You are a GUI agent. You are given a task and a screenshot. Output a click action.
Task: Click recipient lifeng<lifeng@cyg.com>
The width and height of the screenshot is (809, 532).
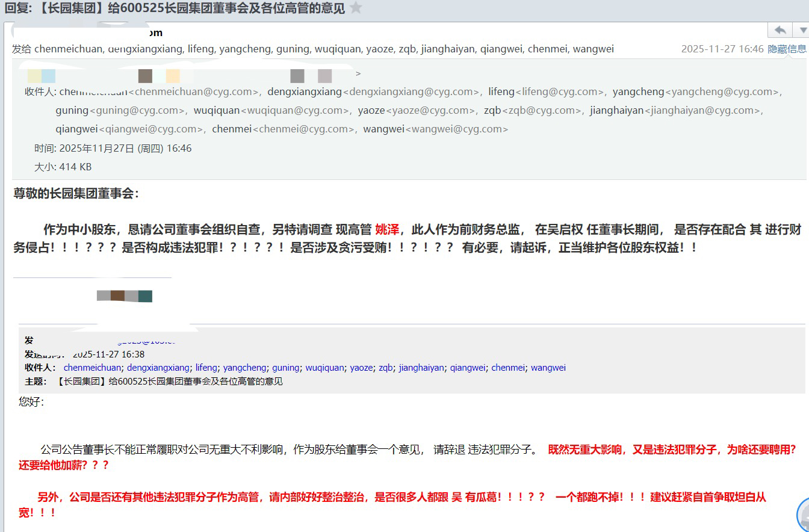(x=546, y=92)
